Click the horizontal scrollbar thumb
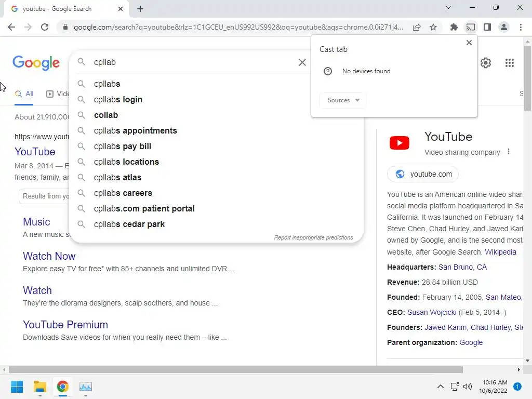The image size is (532, 399). [x=236, y=370]
